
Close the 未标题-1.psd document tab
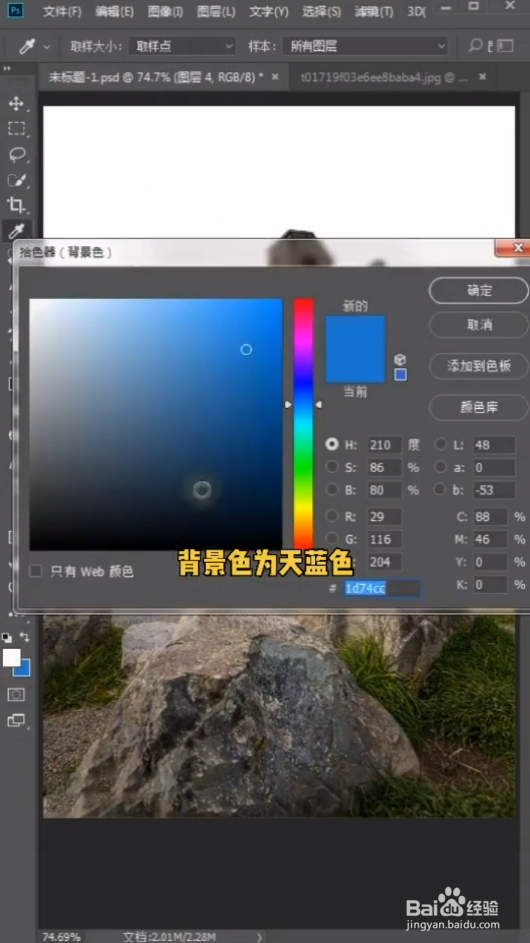click(x=275, y=77)
